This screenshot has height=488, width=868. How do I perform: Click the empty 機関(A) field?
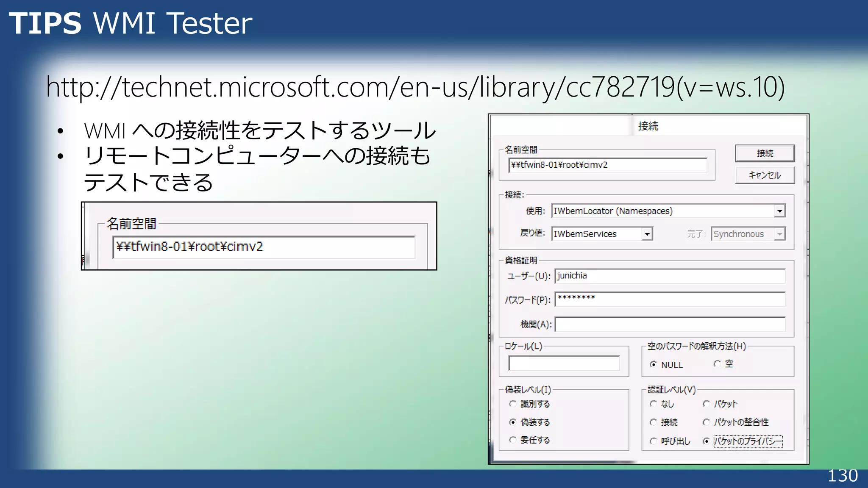coord(670,324)
